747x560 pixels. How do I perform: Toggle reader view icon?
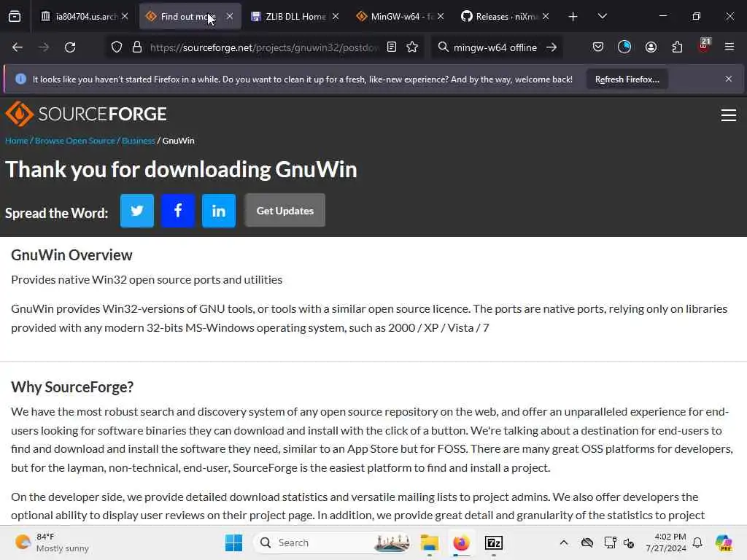tap(392, 47)
